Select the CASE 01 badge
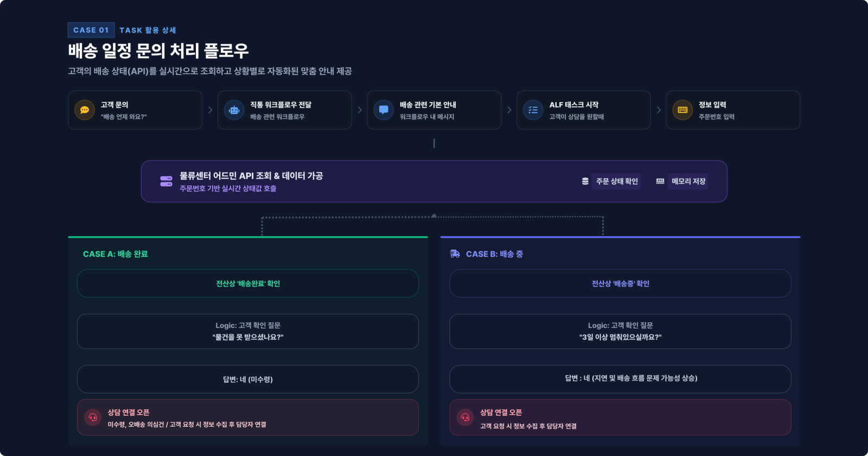The height and width of the screenshot is (456, 868). click(x=91, y=30)
